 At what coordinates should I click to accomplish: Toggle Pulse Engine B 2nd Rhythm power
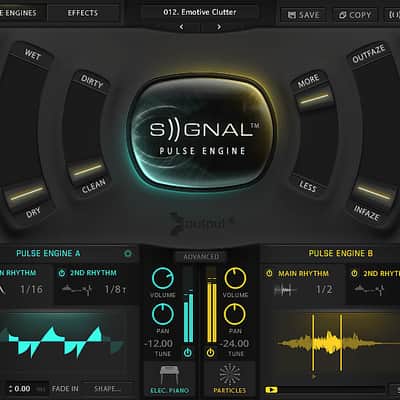pyautogui.click(x=354, y=273)
